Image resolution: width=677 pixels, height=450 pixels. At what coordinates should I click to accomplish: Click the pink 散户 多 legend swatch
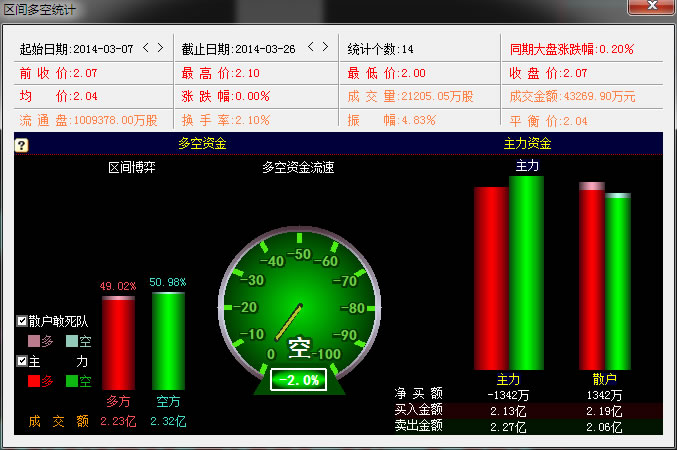pyautogui.click(x=34, y=341)
